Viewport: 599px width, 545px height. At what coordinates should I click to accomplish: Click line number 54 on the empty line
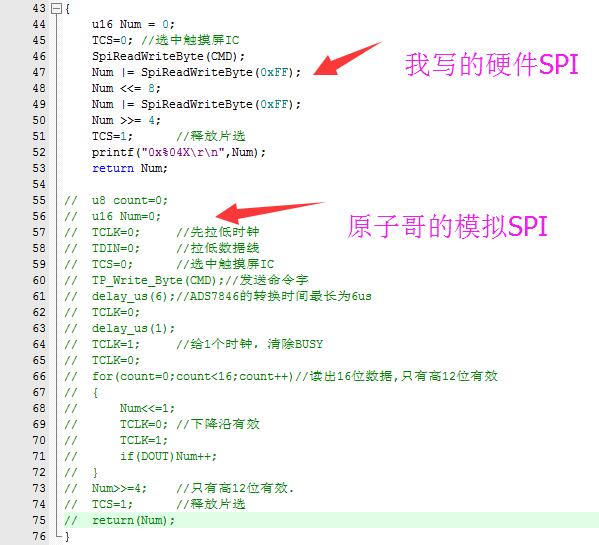pyautogui.click(x=39, y=184)
